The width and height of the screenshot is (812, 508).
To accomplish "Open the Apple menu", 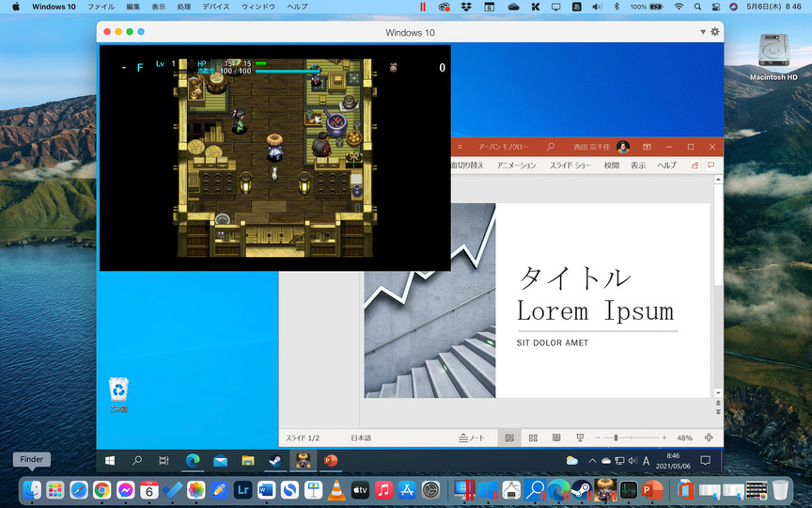I will click(16, 7).
